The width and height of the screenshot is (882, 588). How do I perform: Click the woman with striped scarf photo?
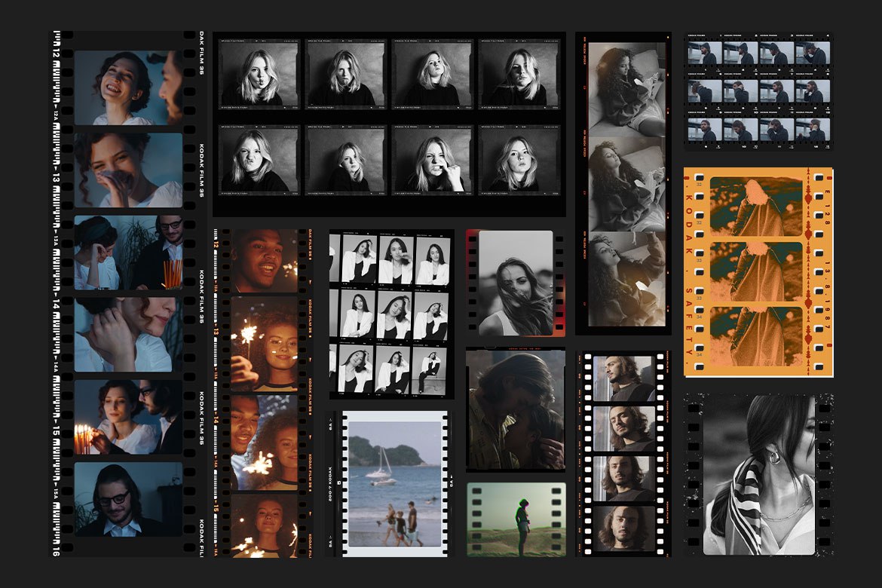click(x=759, y=475)
